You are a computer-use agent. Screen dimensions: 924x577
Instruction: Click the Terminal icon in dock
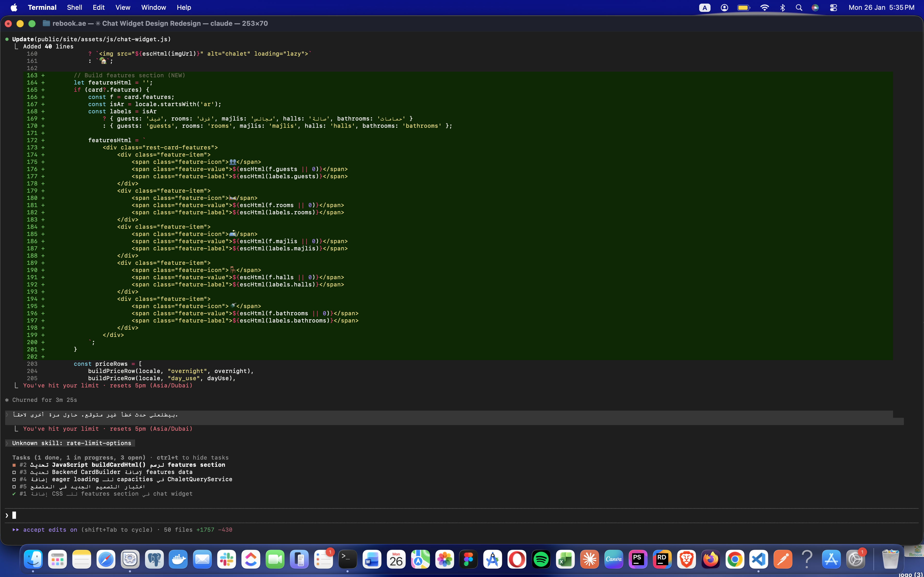(x=348, y=559)
